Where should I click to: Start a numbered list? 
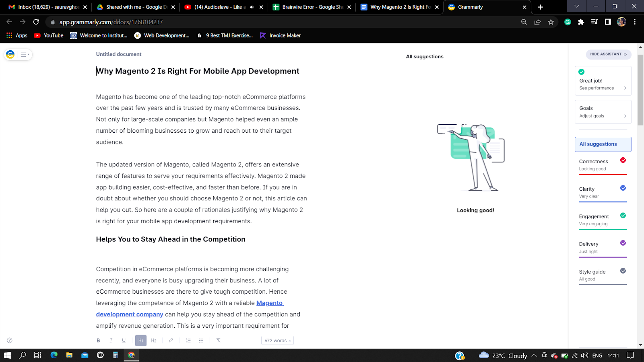click(188, 341)
